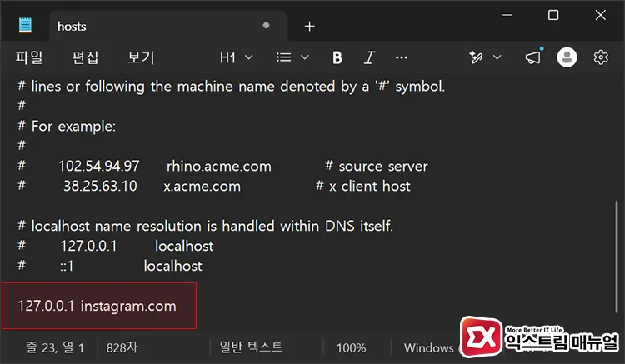The image size is (625, 364).
Task: Click the '# x client host' comment
Action: pyautogui.click(x=362, y=186)
